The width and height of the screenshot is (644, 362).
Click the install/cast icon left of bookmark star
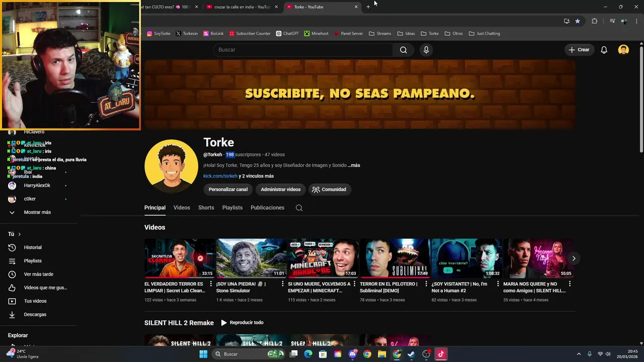point(567,21)
